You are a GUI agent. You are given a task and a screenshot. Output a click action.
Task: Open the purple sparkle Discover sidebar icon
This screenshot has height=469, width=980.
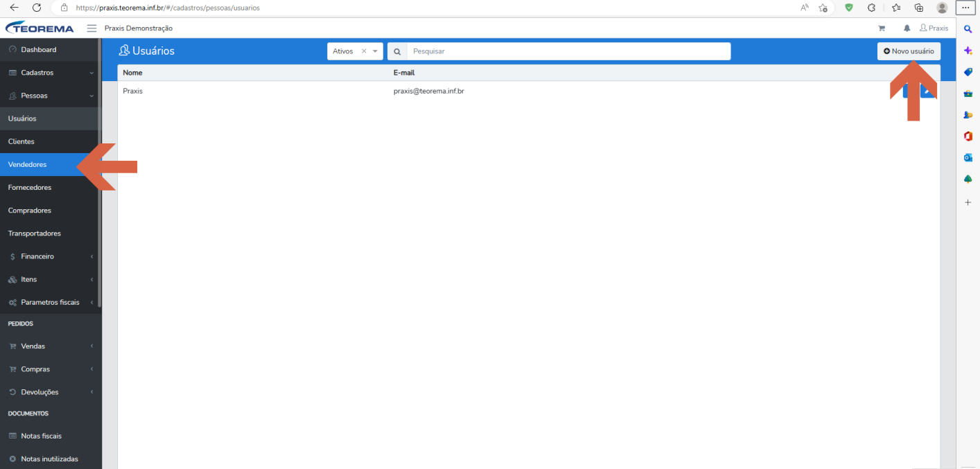tap(968, 51)
